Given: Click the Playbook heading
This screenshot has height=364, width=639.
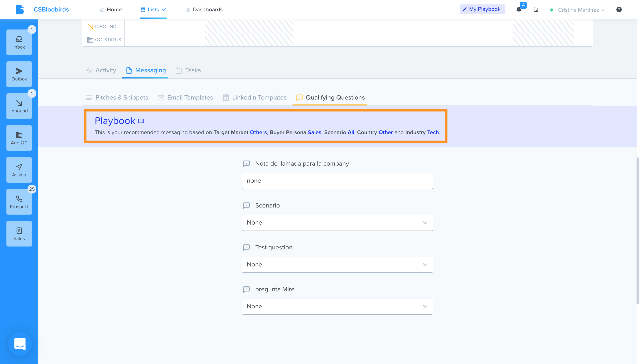Looking at the screenshot, I should point(115,121).
